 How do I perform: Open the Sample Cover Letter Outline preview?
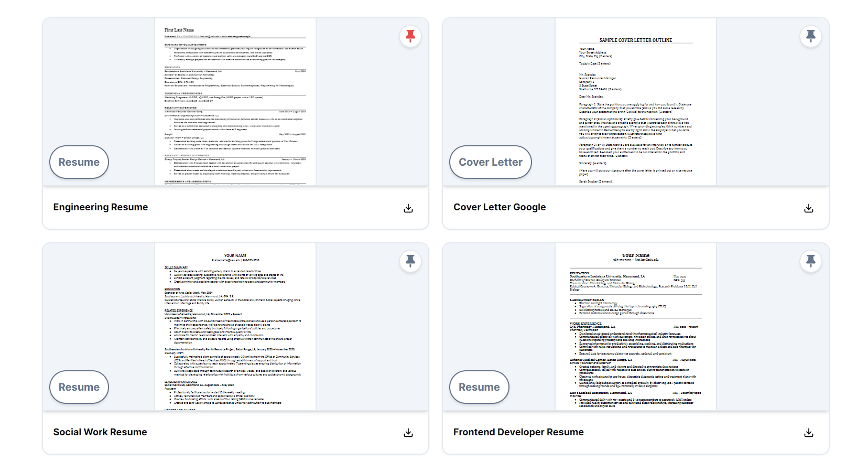[636, 102]
